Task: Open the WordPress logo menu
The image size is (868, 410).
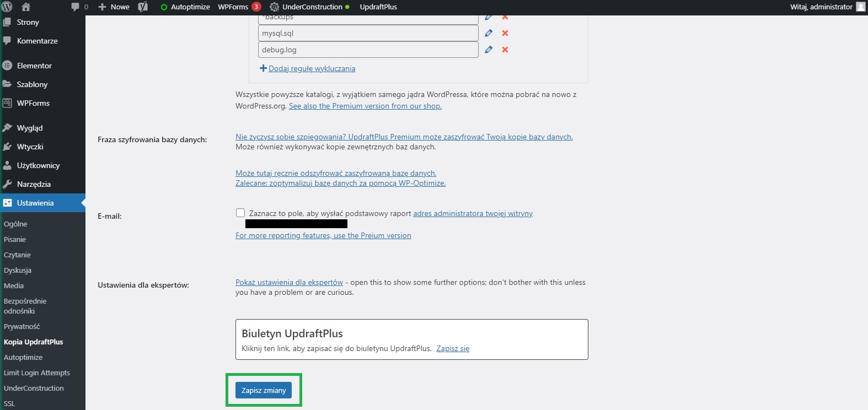Action: 7,7
